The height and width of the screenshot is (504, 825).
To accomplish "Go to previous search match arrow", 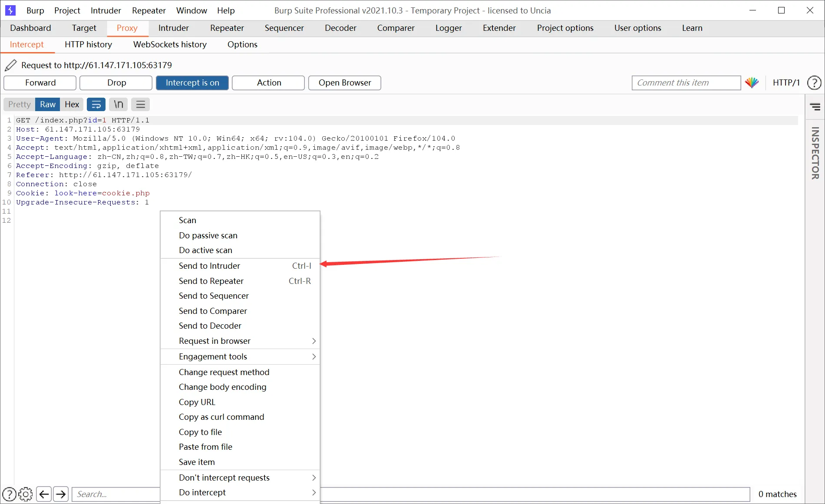I will 44,494.
